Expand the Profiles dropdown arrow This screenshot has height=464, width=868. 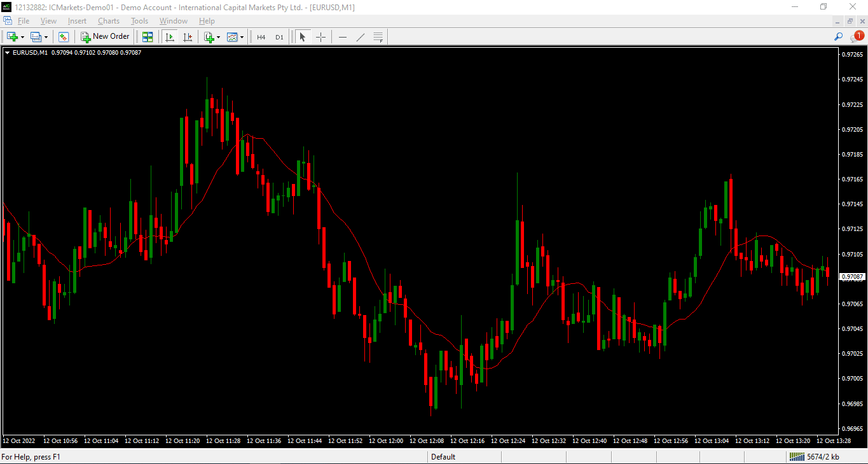[x=46, y=38]
